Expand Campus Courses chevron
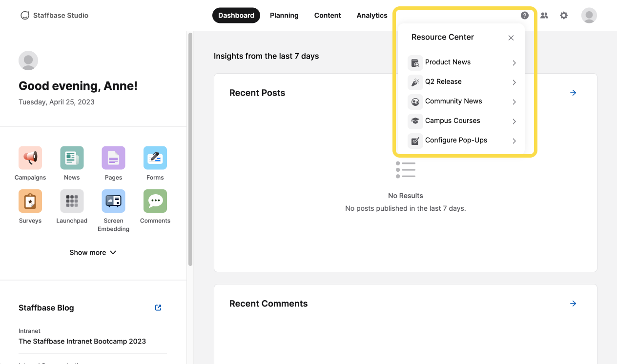This screenshot has width=617, height=364. click(x=514, y=121)
